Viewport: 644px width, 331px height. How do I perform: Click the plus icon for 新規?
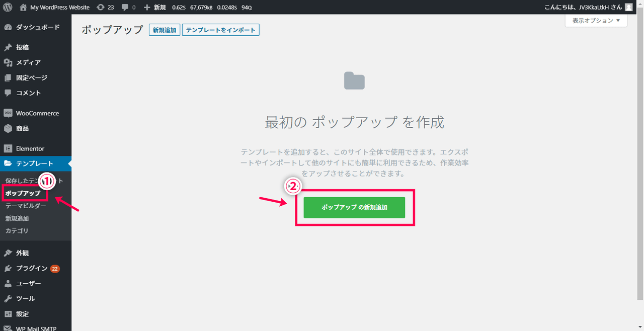pos(147,8)
